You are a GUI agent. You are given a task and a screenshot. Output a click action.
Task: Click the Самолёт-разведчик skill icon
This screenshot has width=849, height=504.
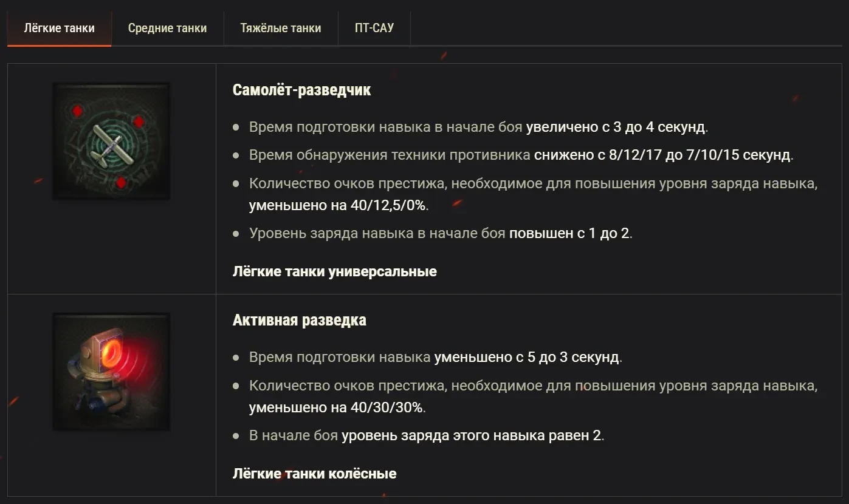tap(111, 141)
